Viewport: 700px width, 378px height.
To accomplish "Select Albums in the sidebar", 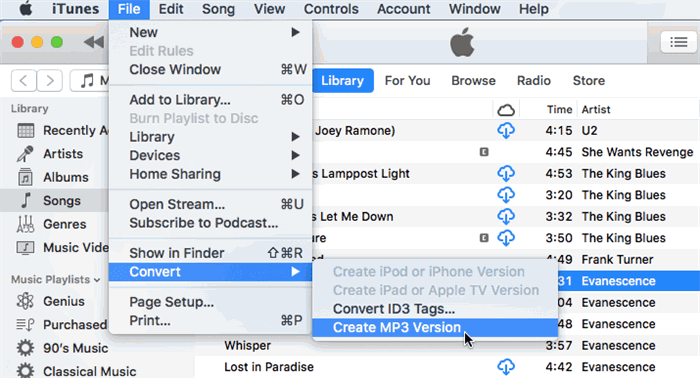I will click(53, 177).
